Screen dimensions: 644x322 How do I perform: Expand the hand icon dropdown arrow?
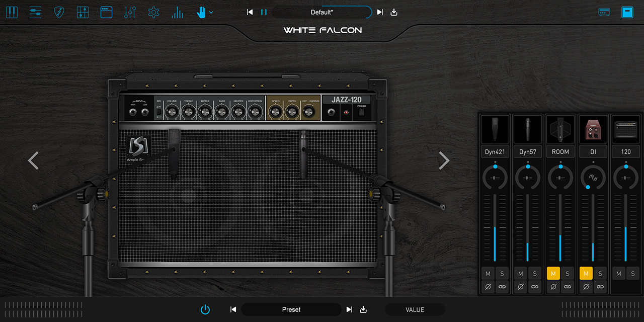coord(211,13)
